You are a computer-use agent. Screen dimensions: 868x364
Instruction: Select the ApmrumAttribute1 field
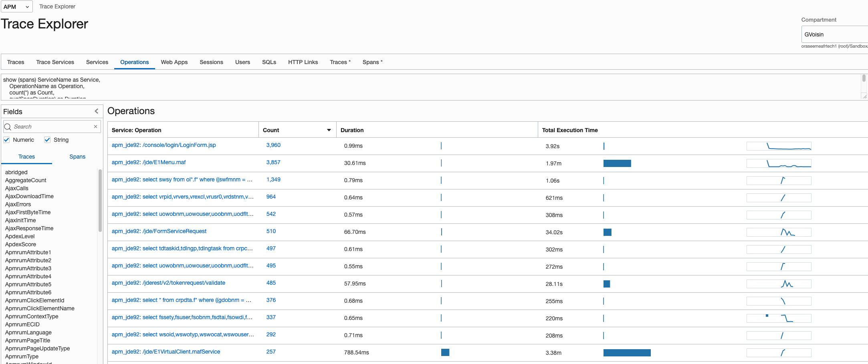pos(28,252)
